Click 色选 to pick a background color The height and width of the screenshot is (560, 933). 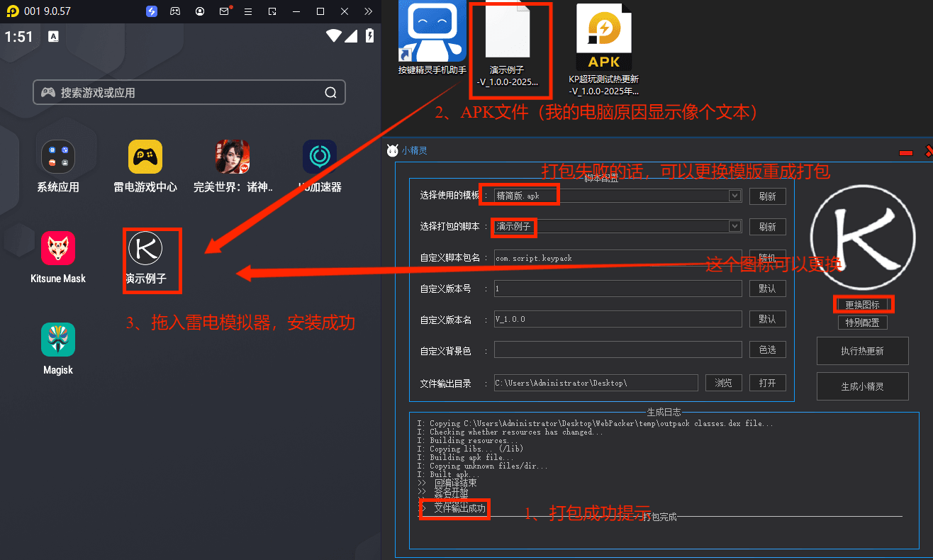pyautogui.click(x=768, y=350)
